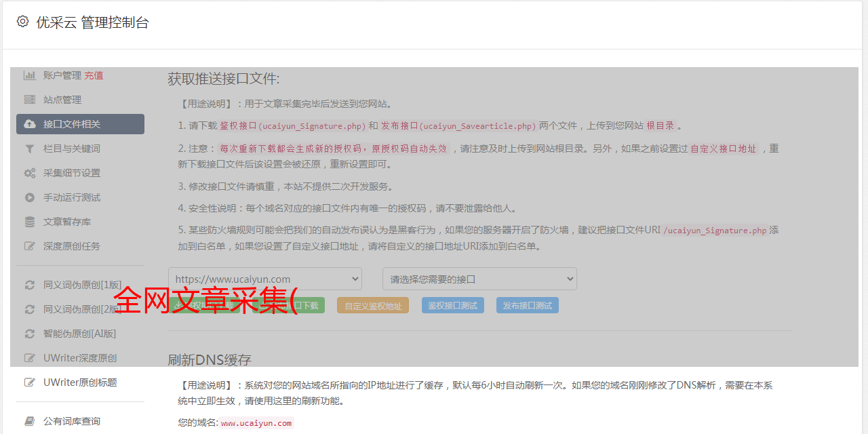Click the /ucaiyun_Signature.php URI code text

tap(715, 230)
